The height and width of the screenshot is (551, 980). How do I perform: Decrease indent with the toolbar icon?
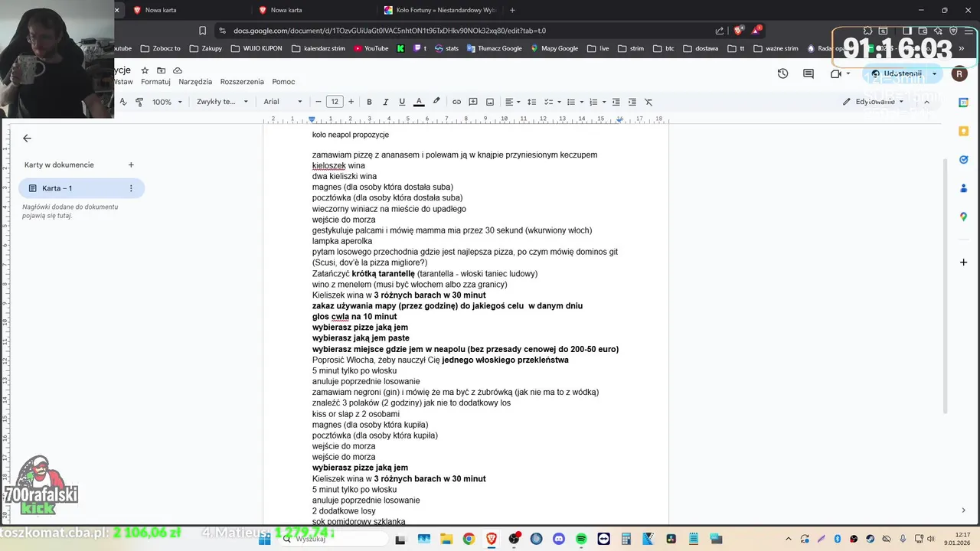(616, 102)
